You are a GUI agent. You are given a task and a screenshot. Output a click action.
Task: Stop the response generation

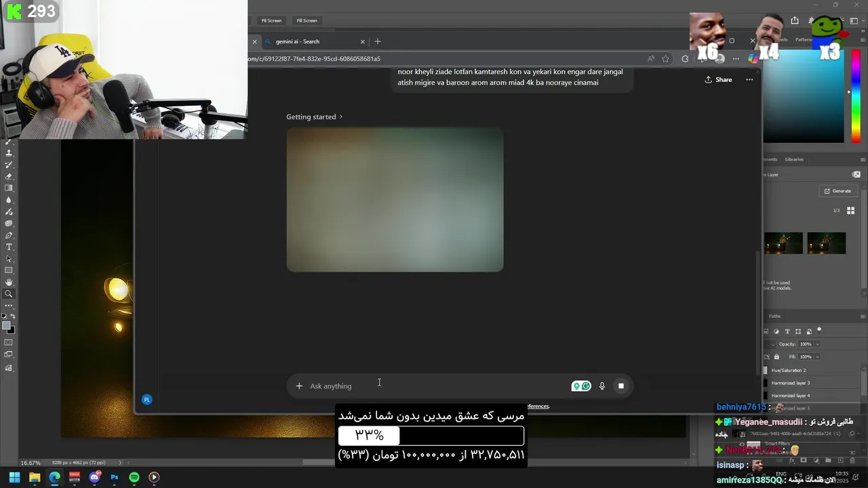point(620,386)
